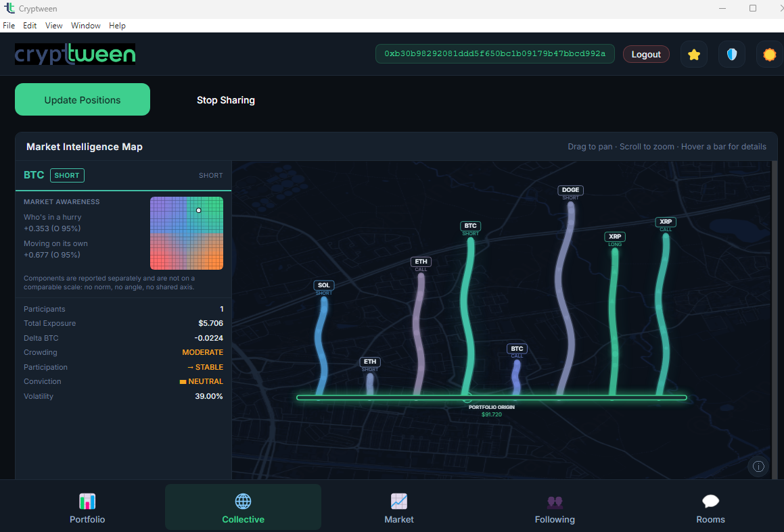Screen dimensions: 784x532
Task: Click the Participation STABLE value
Action: click(205, 367)
